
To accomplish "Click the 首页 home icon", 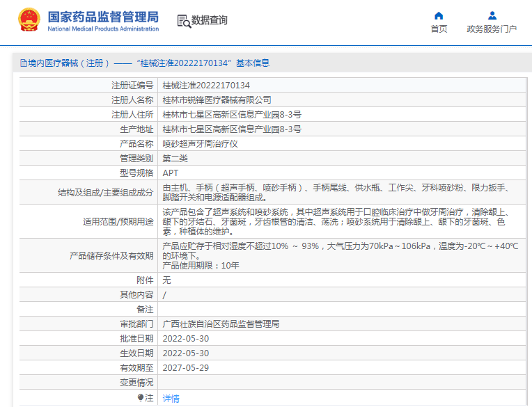I will 439,15.
